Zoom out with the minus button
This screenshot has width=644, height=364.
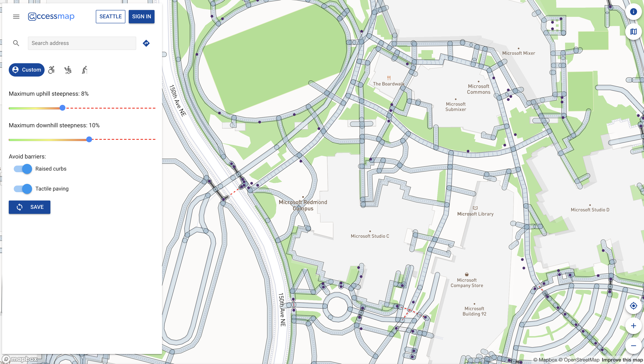[x=634, y=346]
